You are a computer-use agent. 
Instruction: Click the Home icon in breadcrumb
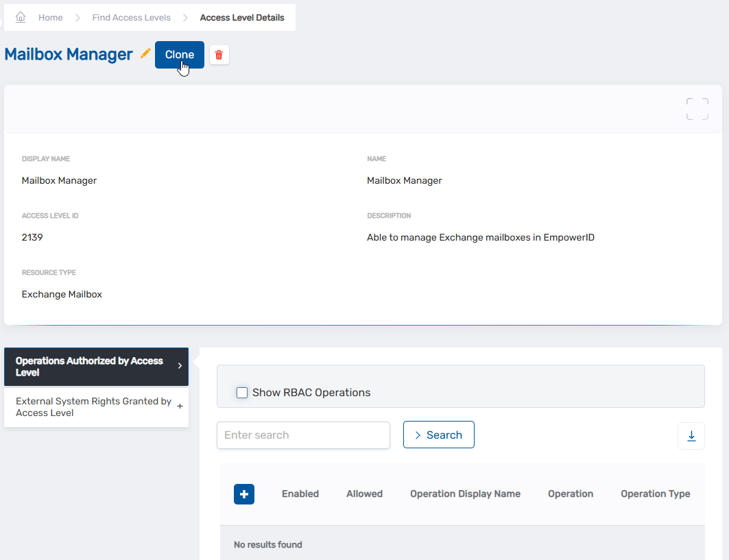point(21,17)
